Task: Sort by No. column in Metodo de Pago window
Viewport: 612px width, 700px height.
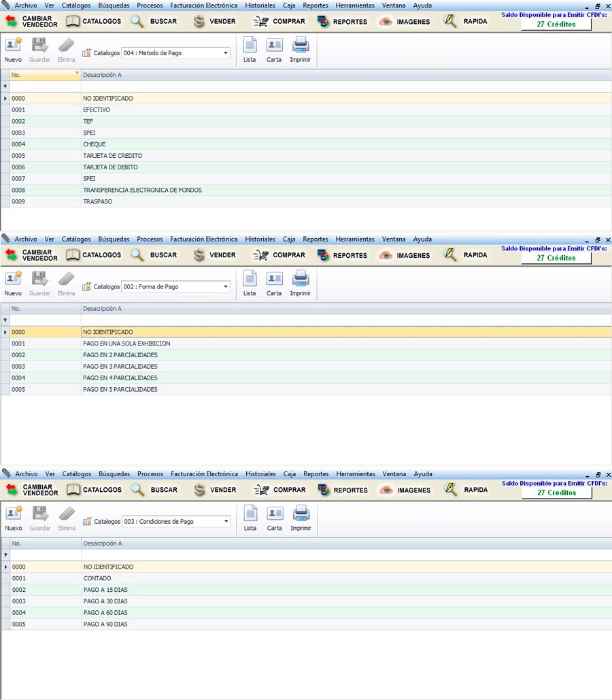Action: [45, 75]
